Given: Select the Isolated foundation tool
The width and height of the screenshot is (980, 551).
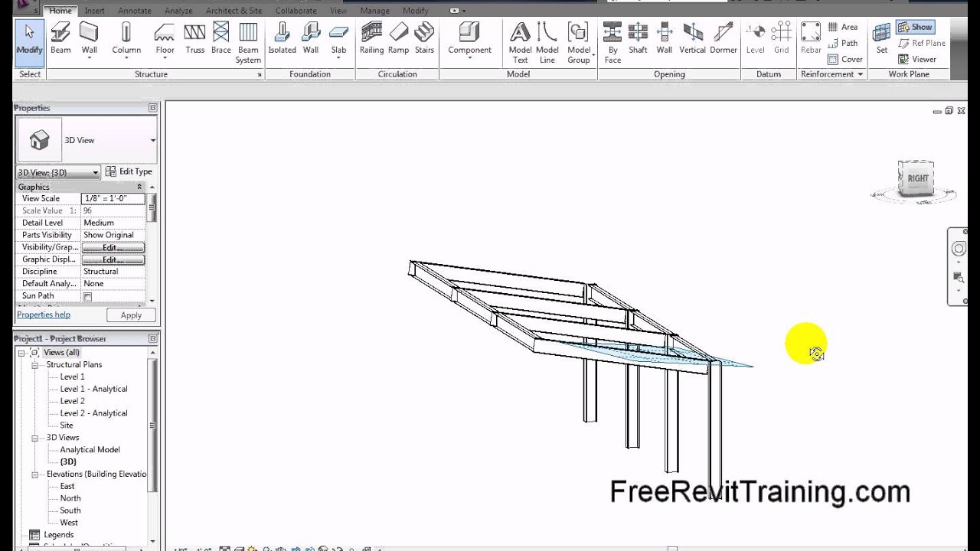Looking at the screenshot, I should coord(282,38).
